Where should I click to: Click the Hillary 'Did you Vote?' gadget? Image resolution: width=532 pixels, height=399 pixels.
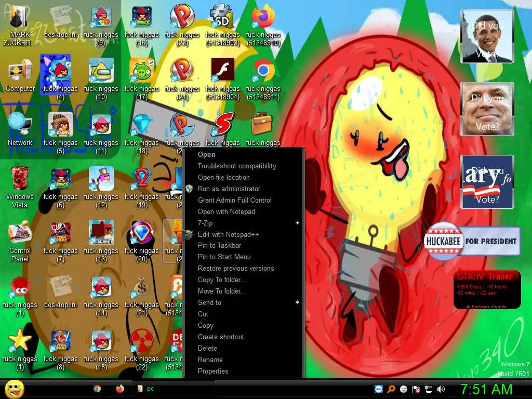pos(487,181)
